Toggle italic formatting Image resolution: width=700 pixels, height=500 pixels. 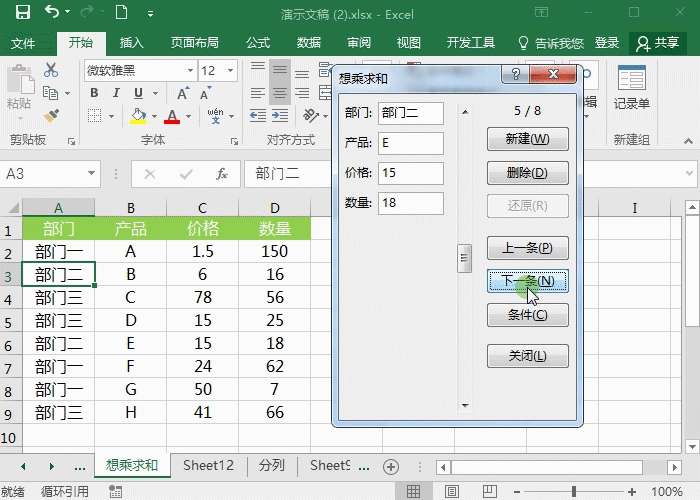tap(118, 93)
